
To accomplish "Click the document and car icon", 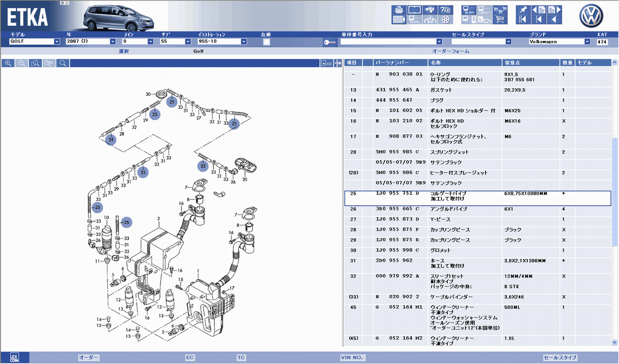I will coord(484,20).
